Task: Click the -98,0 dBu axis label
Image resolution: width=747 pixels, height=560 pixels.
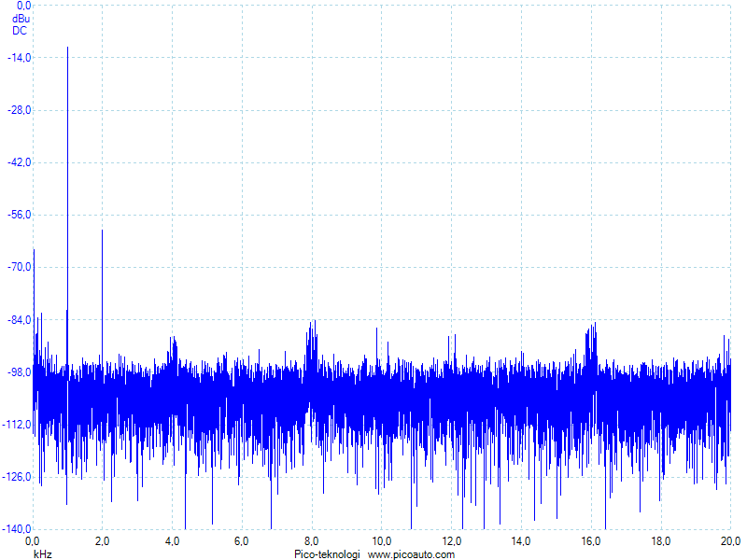Action: point(20,371)
